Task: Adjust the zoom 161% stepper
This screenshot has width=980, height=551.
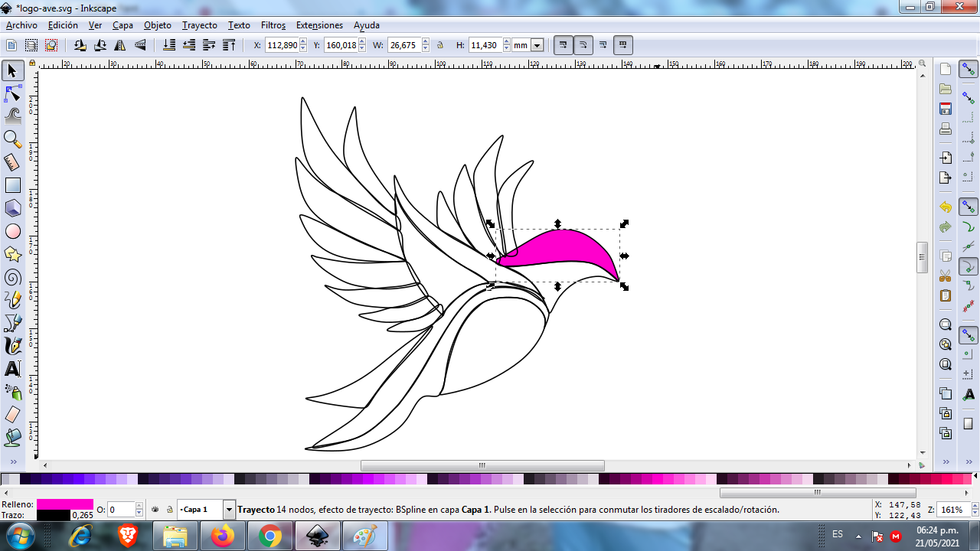Action: (974, 509)
